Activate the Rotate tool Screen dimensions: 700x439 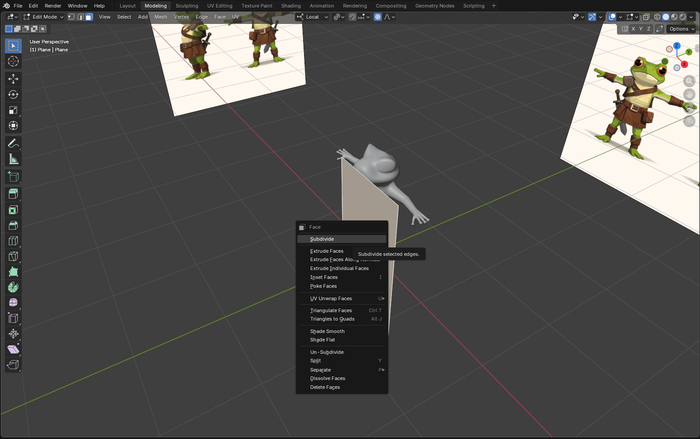[13, 94]
